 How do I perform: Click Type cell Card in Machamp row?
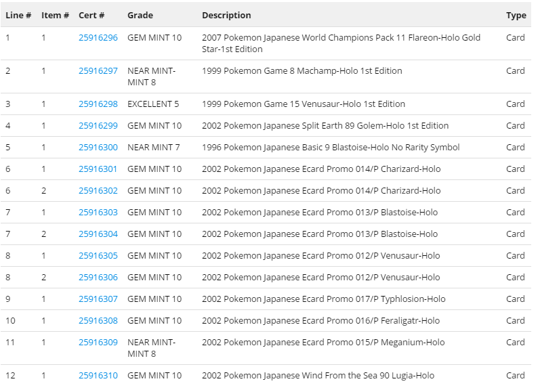tap(516, 71)
